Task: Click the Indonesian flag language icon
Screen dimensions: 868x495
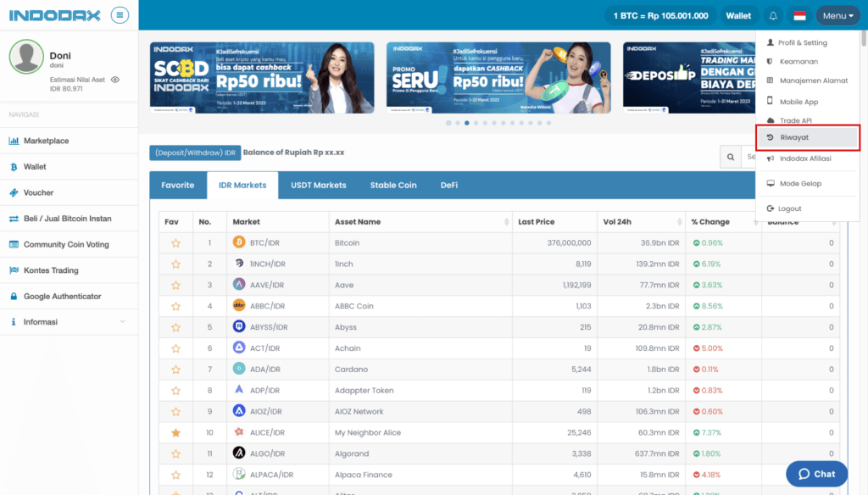Action: 799,15
